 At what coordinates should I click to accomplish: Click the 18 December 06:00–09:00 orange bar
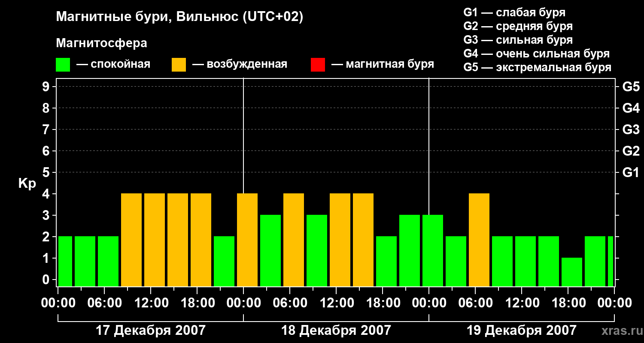pos(294,240)
